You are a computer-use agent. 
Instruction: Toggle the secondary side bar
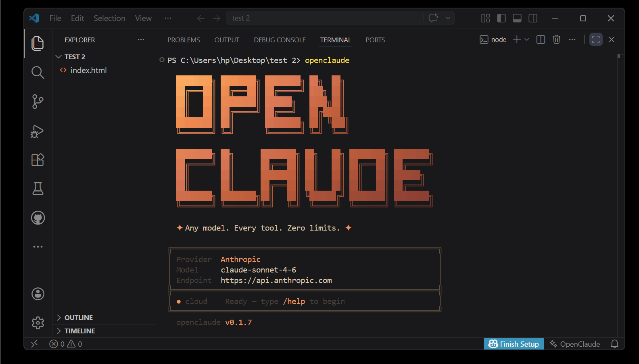click(x=533, y=18)
